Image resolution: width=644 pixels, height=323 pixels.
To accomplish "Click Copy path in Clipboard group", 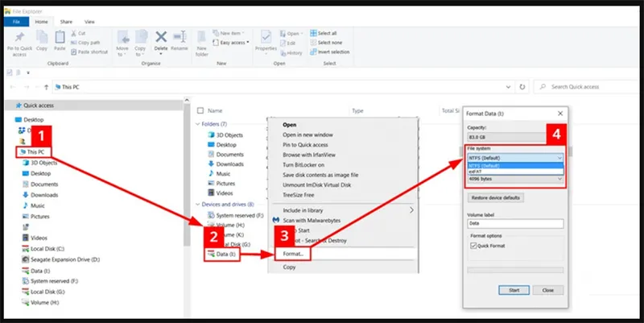I will [x=85, y=43].
